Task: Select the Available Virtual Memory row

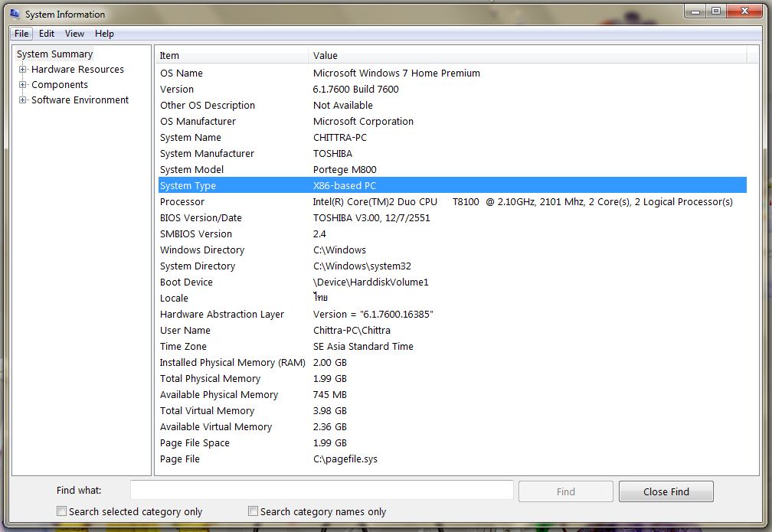Action: tap(453, 426)
